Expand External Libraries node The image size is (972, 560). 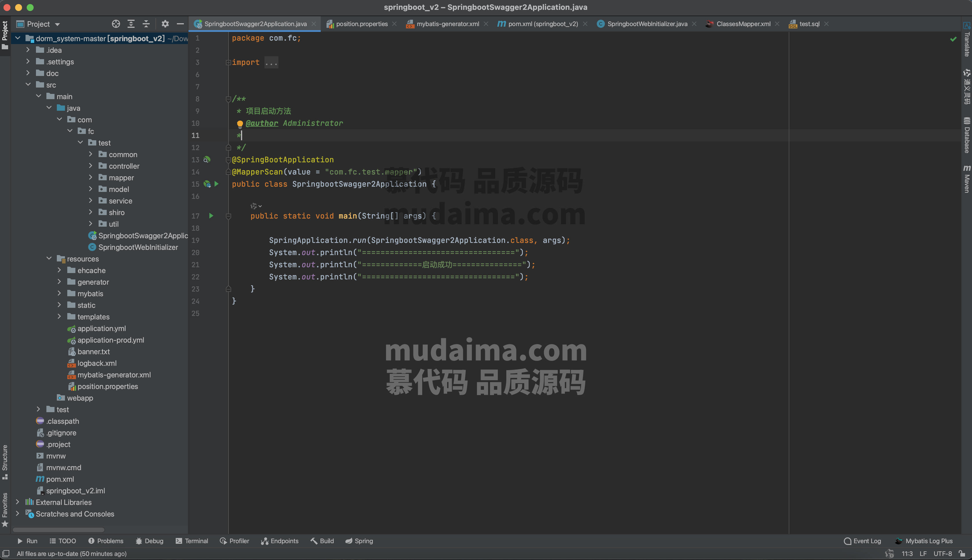pyautogui.click(x=17, y=502)
